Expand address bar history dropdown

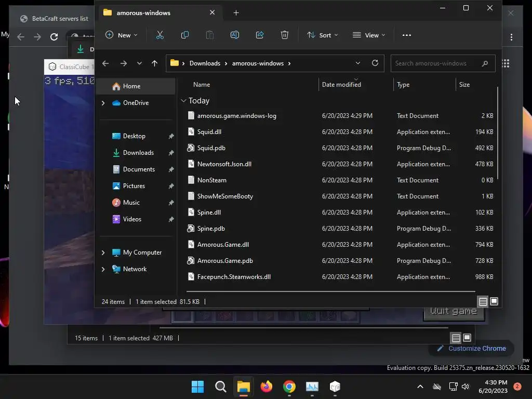(x=357, y=63)
